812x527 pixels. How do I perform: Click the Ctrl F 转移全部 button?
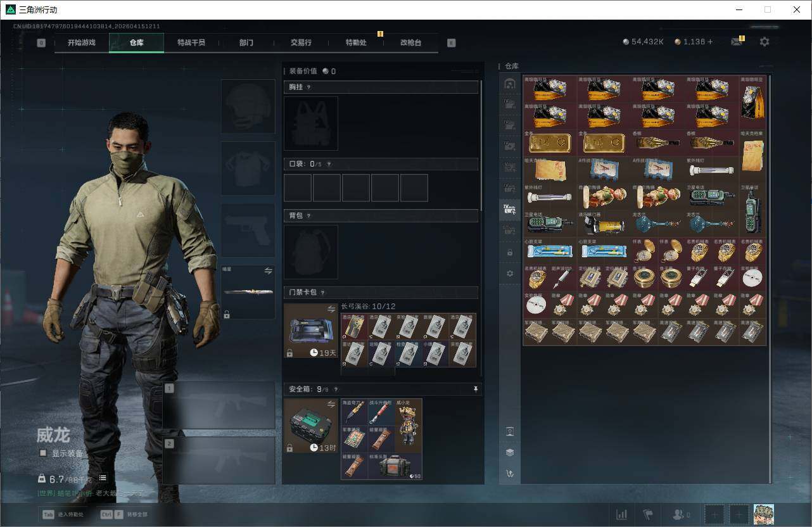[124, 514]
